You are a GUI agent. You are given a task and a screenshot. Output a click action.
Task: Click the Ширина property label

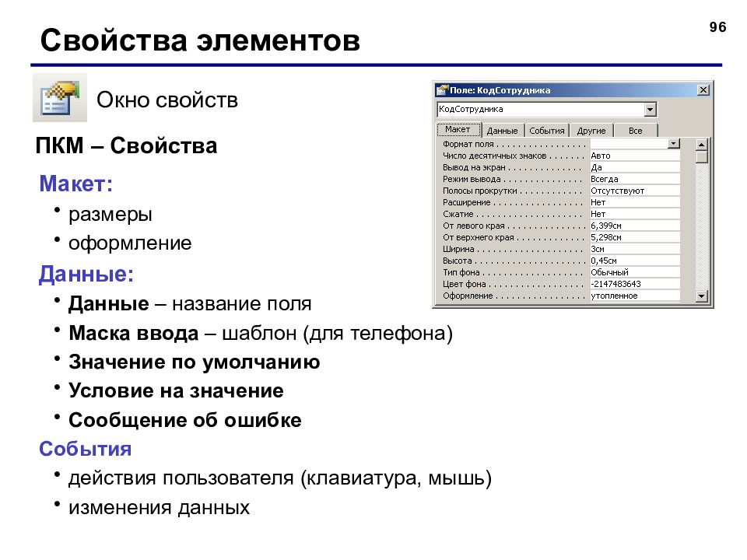point(458,249)
